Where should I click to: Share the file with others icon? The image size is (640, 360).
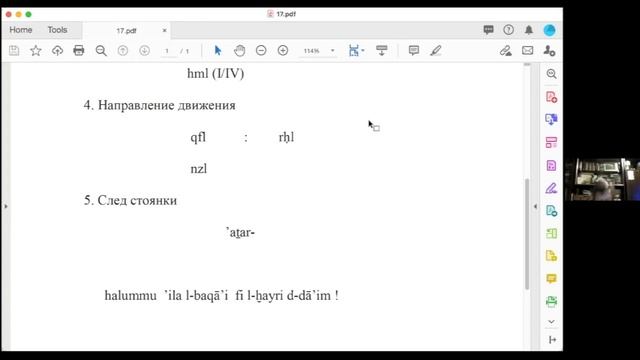point(549,51)
